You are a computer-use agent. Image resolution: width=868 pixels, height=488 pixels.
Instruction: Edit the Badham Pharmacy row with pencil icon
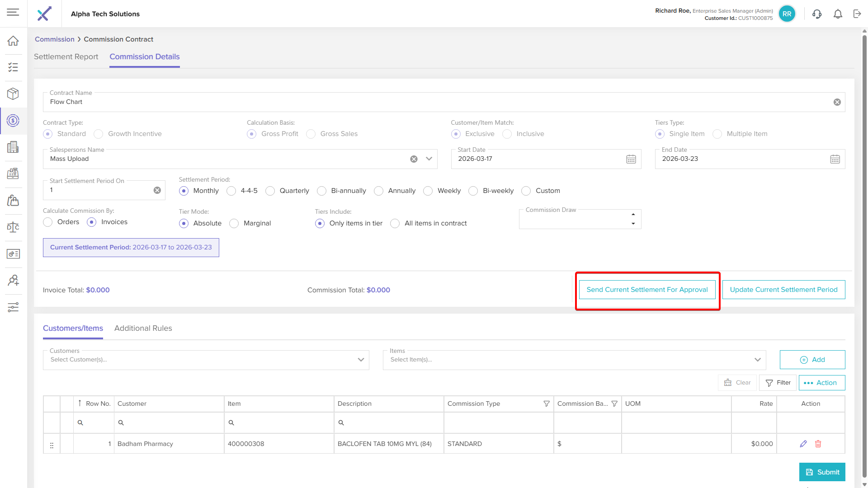click(x=803, y=444)
